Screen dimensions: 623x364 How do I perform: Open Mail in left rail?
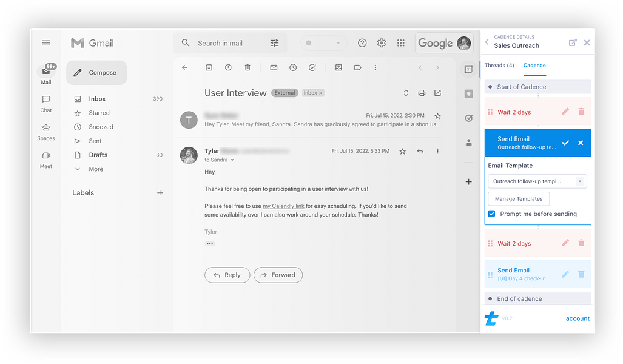tap(46, 75)
